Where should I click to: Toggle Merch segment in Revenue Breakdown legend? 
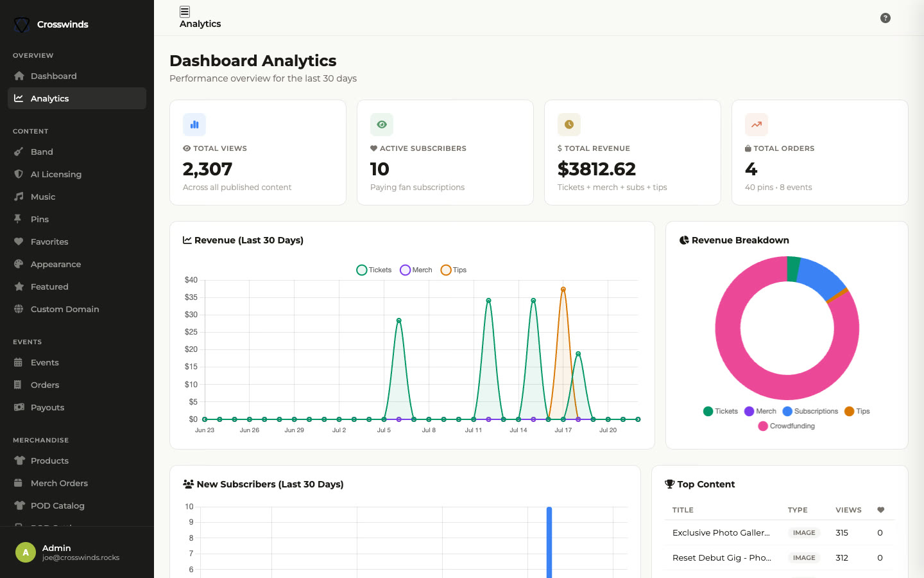tap(760, 411)
